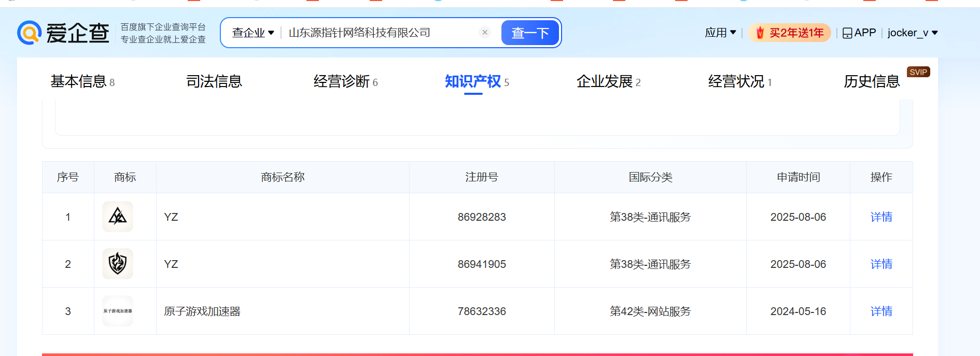
Task: Click the Aiqicha logo icon
Action: click(x=29, y=33)
